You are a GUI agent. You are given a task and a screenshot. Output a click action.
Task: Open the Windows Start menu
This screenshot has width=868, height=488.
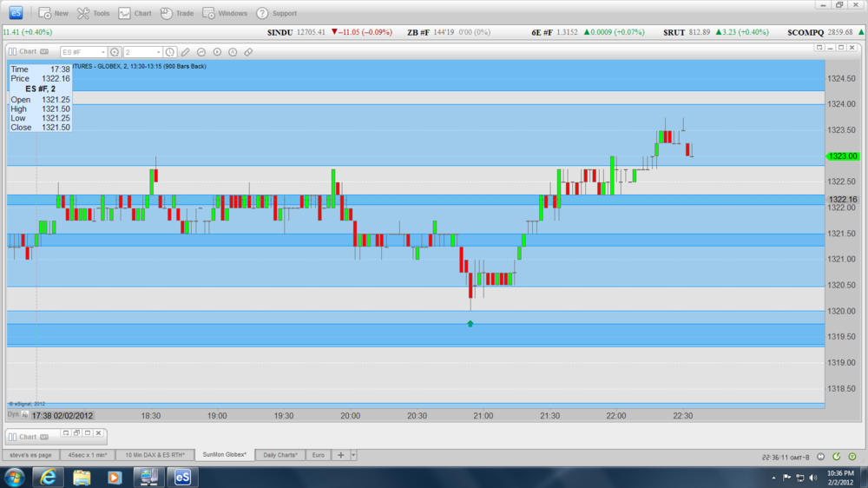click(14, 478)
